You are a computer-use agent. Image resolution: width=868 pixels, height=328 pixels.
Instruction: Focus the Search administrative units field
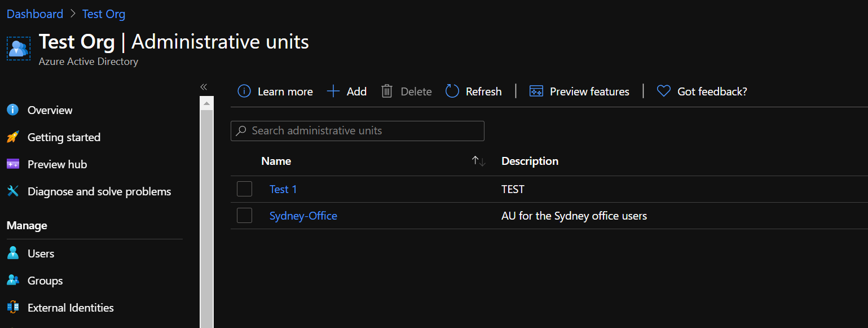point(358,130)
